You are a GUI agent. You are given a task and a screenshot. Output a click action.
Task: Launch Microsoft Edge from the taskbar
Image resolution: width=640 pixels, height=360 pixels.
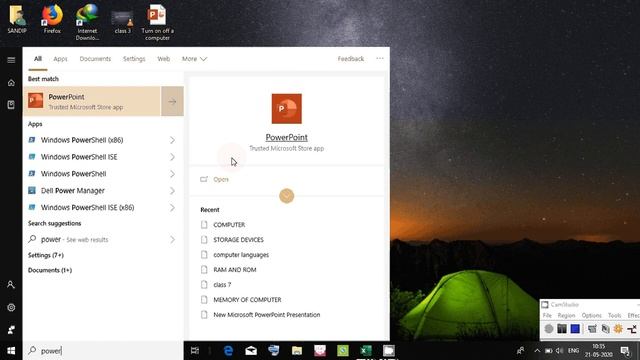click(x=228, y=351)
